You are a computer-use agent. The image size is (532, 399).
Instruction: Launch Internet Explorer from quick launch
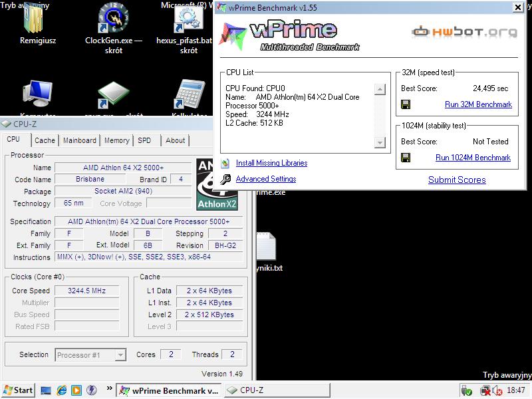coord(62,390)
